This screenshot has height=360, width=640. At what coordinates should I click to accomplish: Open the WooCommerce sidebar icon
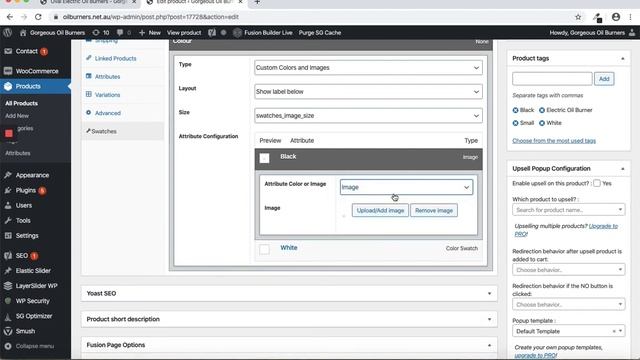8,71
